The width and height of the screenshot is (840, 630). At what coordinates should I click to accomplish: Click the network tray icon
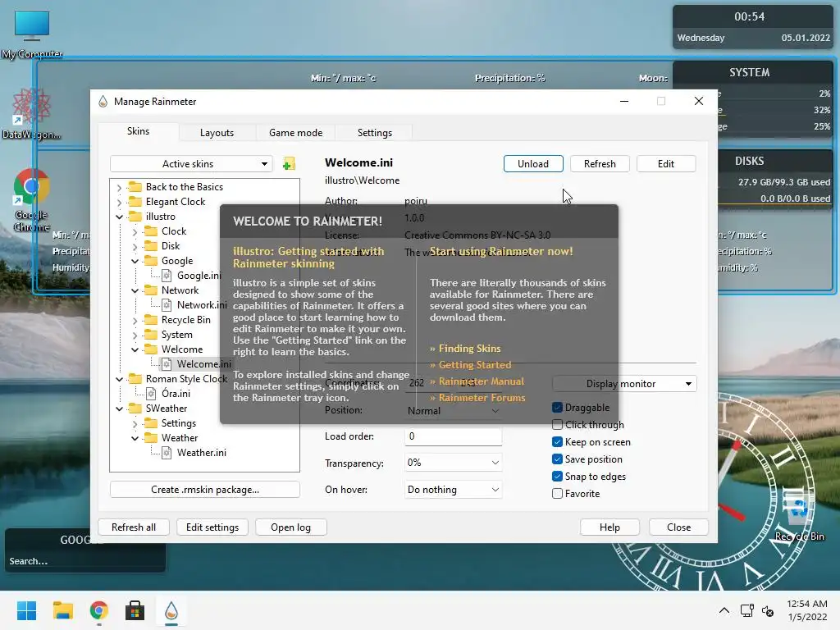tap(746, 610)
